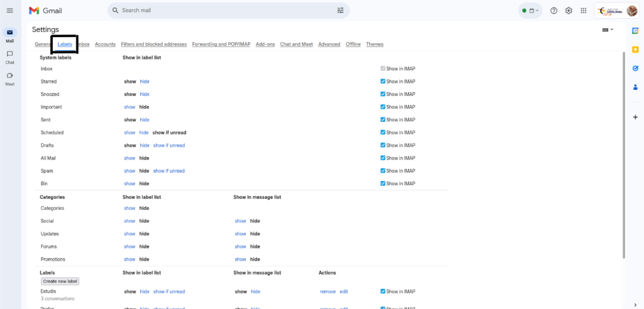Screen dimensions: 644x309
Task: Open the Google apps grid
Action: click(x=584, y=11)
